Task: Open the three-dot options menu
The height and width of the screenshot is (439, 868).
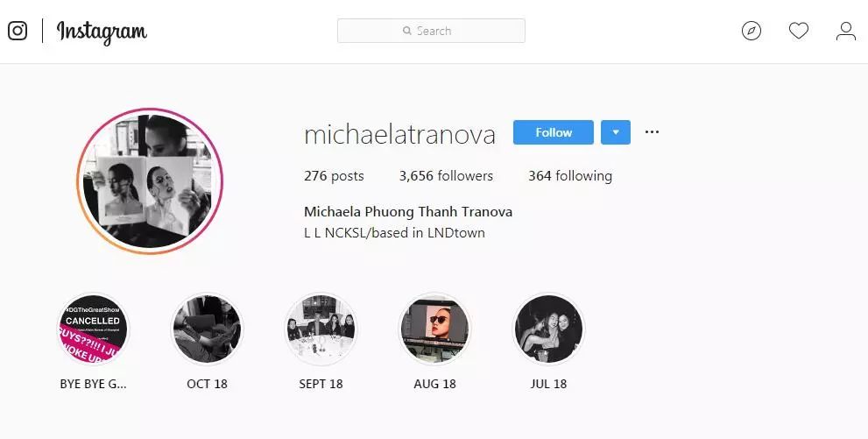Action: point(653,131)
